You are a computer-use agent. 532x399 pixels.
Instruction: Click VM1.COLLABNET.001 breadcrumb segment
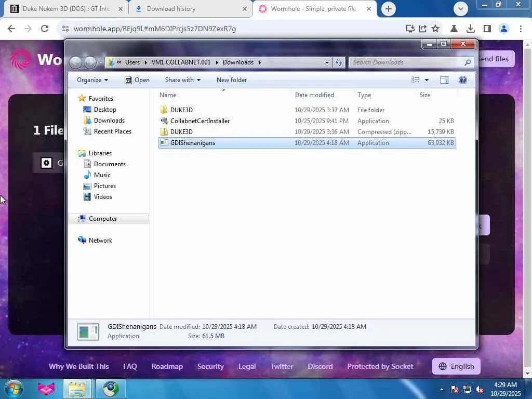pyautogui.click(x=181, y=62)
